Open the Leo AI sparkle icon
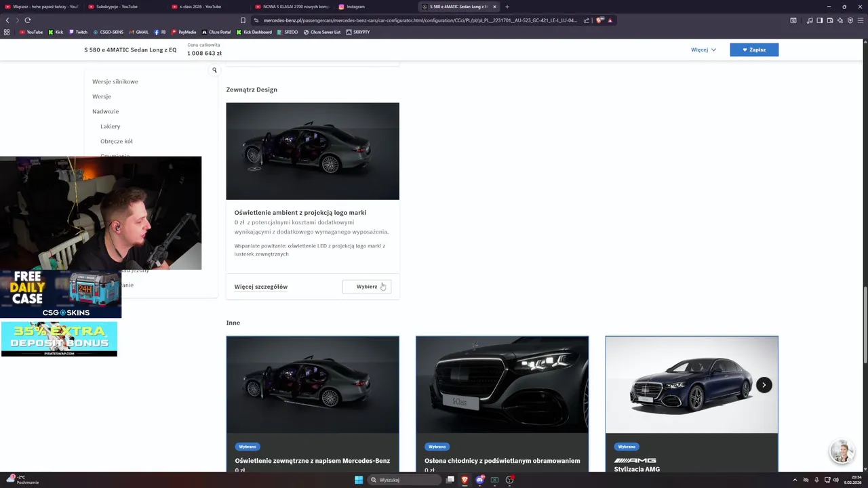868x488 pixels. 840,20
